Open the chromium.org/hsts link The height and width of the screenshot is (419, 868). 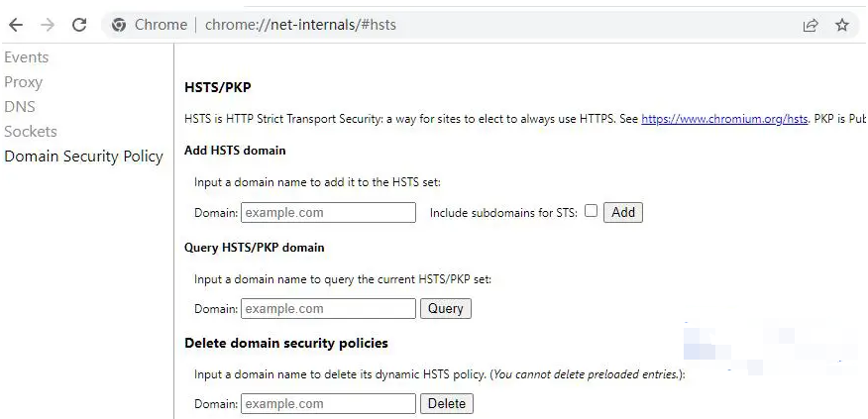click(724, 119)
